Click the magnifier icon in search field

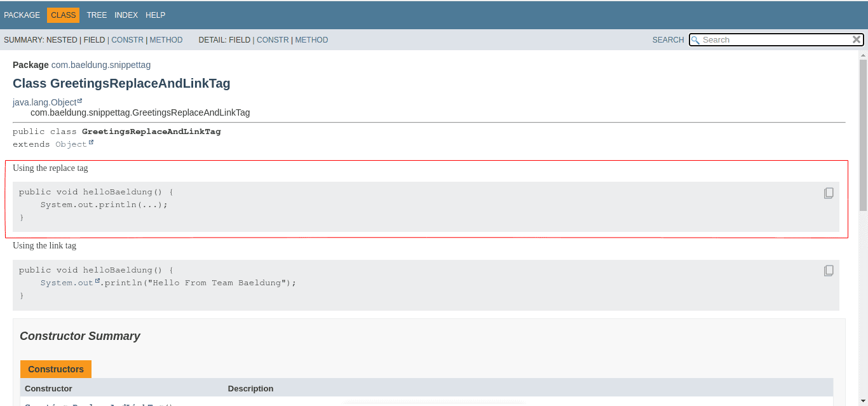696,40
